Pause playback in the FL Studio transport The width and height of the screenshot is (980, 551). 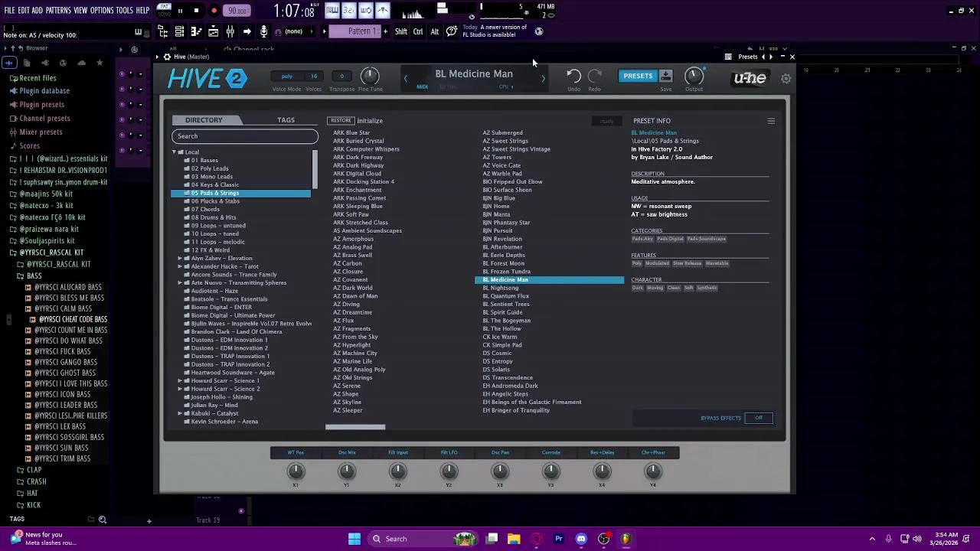pos(180,11)
